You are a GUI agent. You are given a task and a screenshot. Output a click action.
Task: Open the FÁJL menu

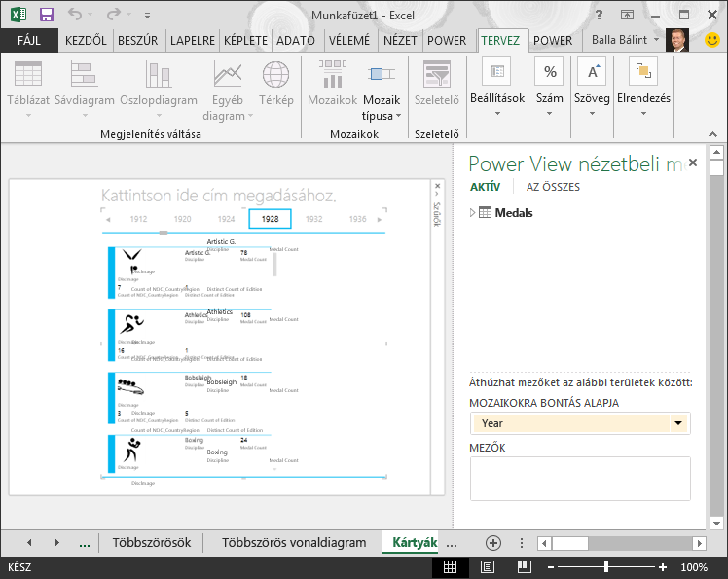pos(29,41)
